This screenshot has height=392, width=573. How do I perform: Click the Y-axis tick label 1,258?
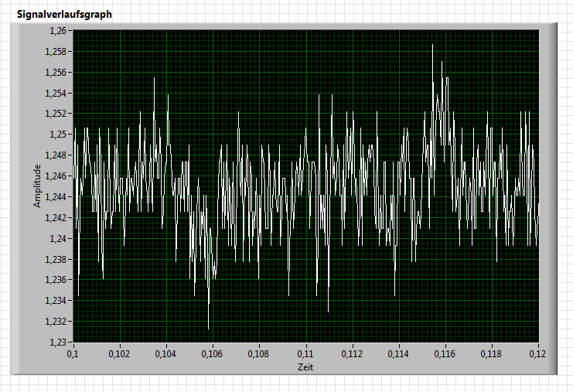(56, 52)
